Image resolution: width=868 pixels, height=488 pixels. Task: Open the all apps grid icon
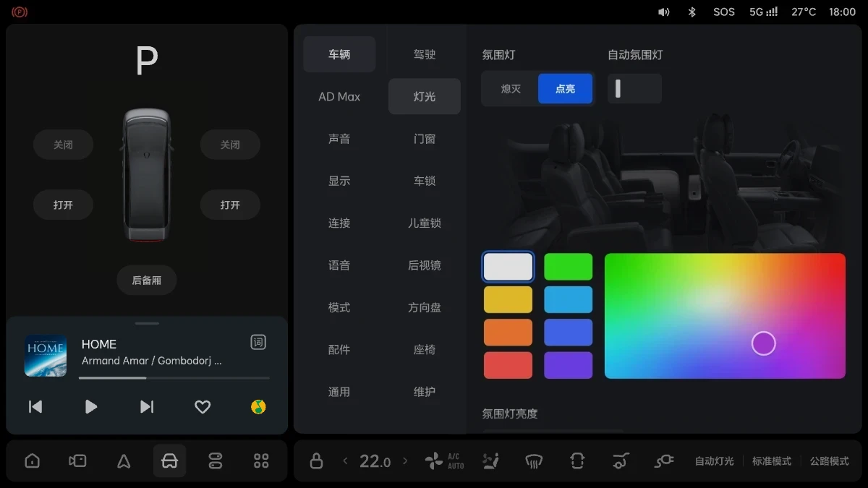click(261, 461)
